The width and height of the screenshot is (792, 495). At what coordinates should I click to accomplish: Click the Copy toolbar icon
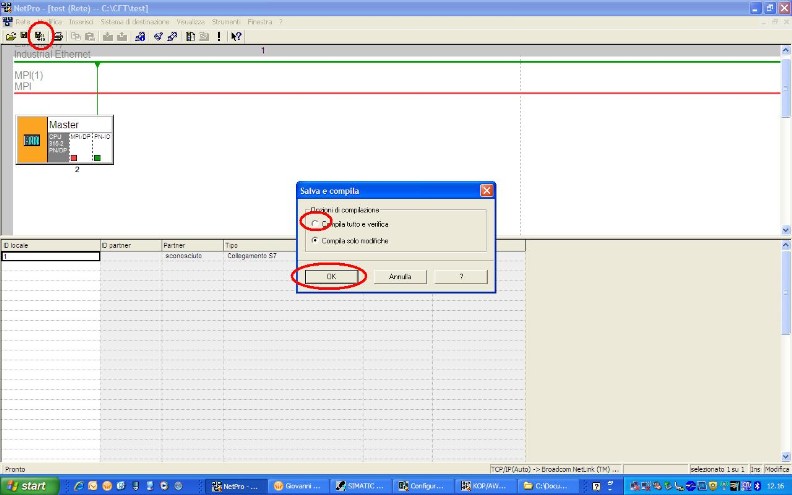tap(76, 36)
